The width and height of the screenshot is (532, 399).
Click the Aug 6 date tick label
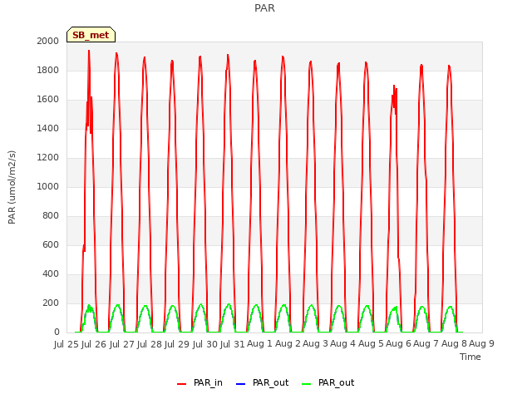pyautogui.click(x=398, y=343)
